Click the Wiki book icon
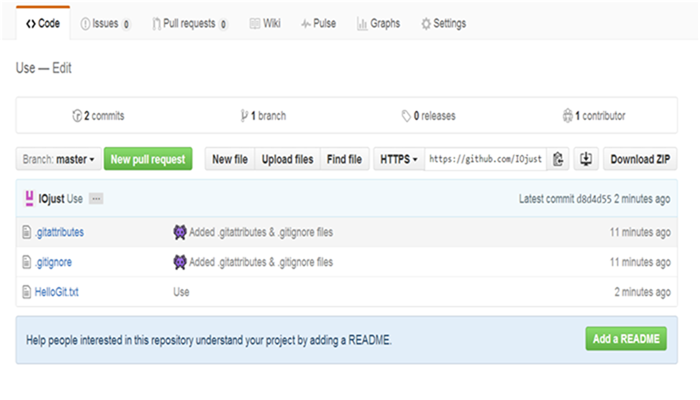This screenshot has height=400, width=700. (x=254, y=24)
